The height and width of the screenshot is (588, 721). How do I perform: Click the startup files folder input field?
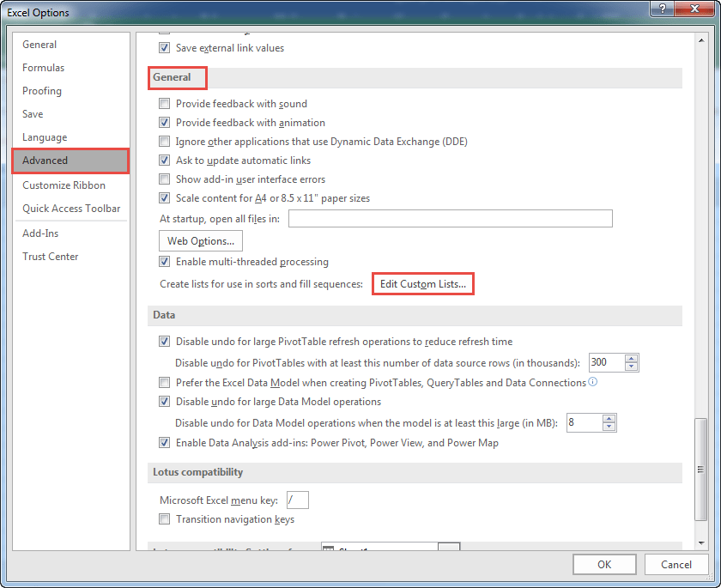click(450, 218)
